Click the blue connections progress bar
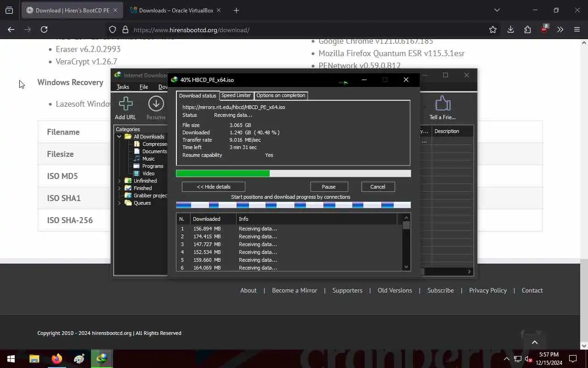This screenshot has width=588, height=368. (x=293, y=205)
